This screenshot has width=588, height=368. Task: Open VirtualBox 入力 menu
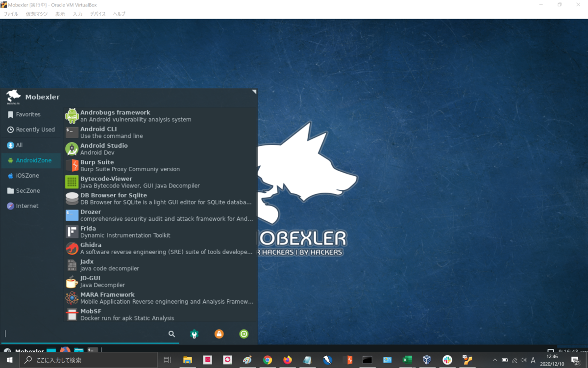[77, 14]
